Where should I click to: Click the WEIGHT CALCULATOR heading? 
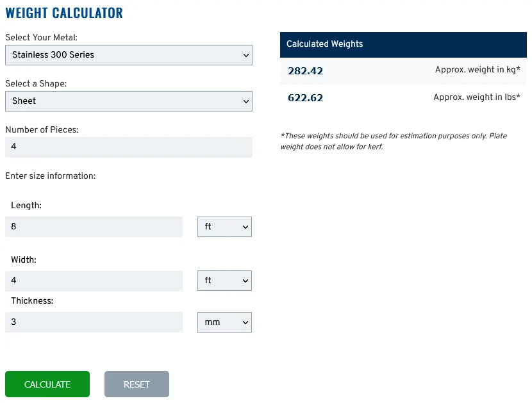pyautogui.click(x=64, y=13)
